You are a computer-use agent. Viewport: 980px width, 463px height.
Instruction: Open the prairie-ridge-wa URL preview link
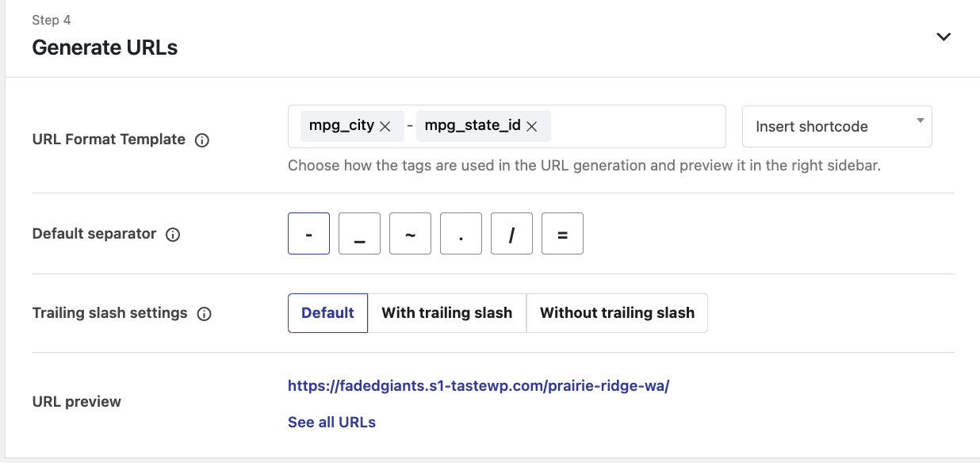(x=478, y=386)
